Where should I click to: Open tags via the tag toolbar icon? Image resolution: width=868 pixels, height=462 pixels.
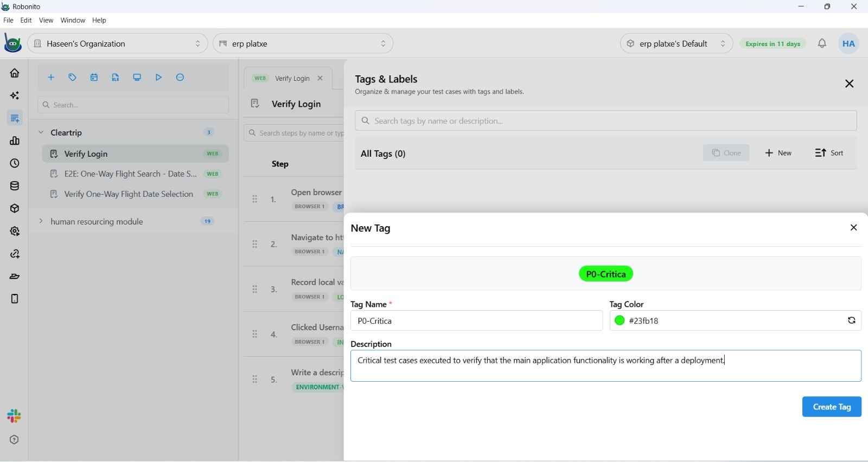[x=72, y=78]
